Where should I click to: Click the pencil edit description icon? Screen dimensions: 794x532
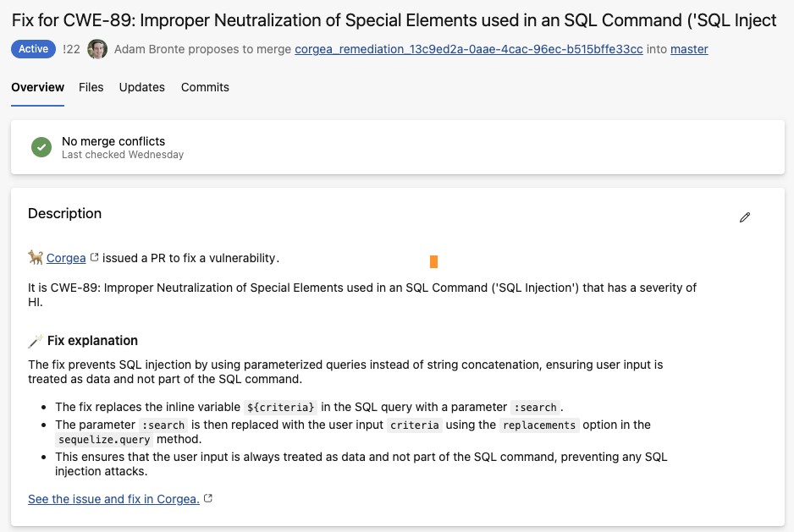745,217
